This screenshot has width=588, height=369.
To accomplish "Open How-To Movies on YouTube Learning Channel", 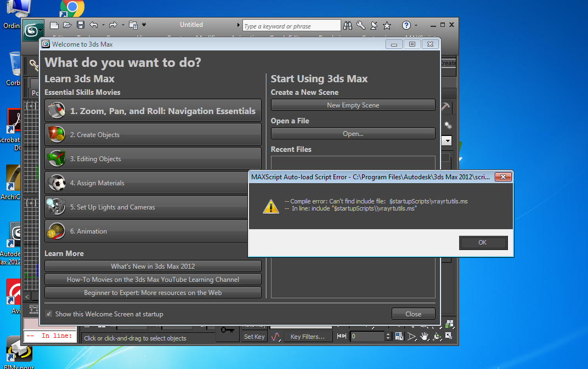I will tap(153, 280).
